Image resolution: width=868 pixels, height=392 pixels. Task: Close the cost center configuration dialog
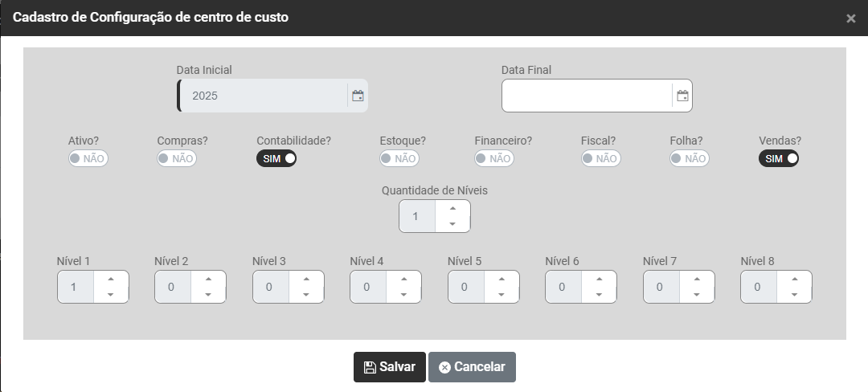tap(851, 18)
